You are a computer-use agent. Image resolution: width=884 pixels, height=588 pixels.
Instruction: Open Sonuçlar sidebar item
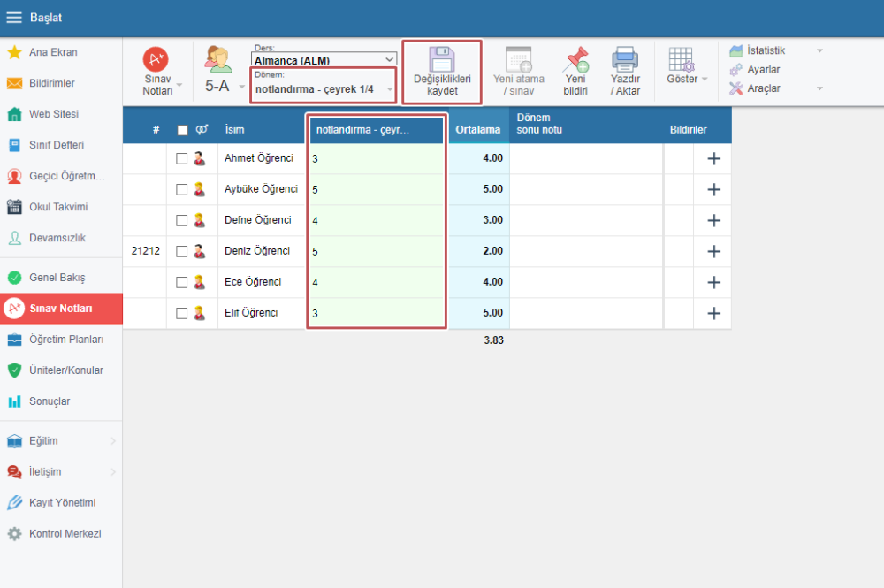[61, 401]
